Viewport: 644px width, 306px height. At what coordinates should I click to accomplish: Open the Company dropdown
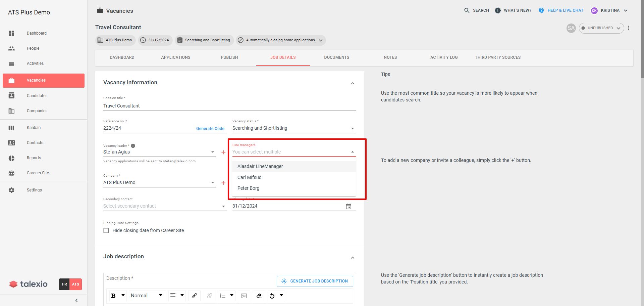click(x=160, y=183)
